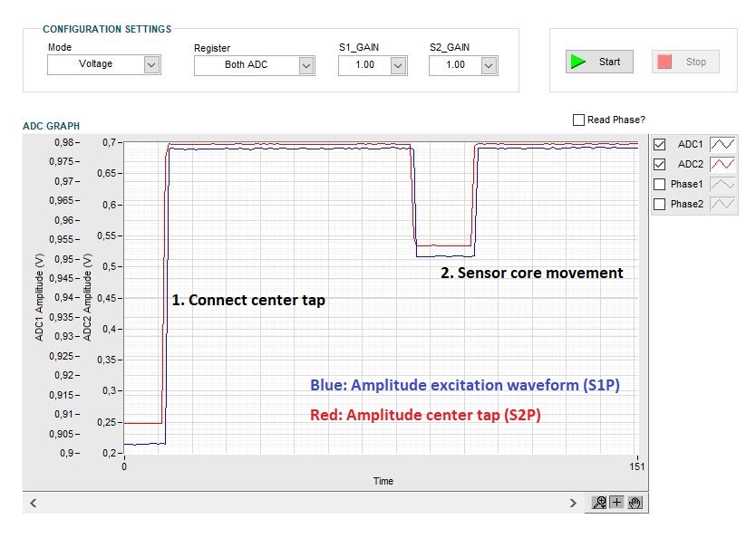Click the S2_GAIN value 1.00
This screenshot has width=756, height=538.
456,65
